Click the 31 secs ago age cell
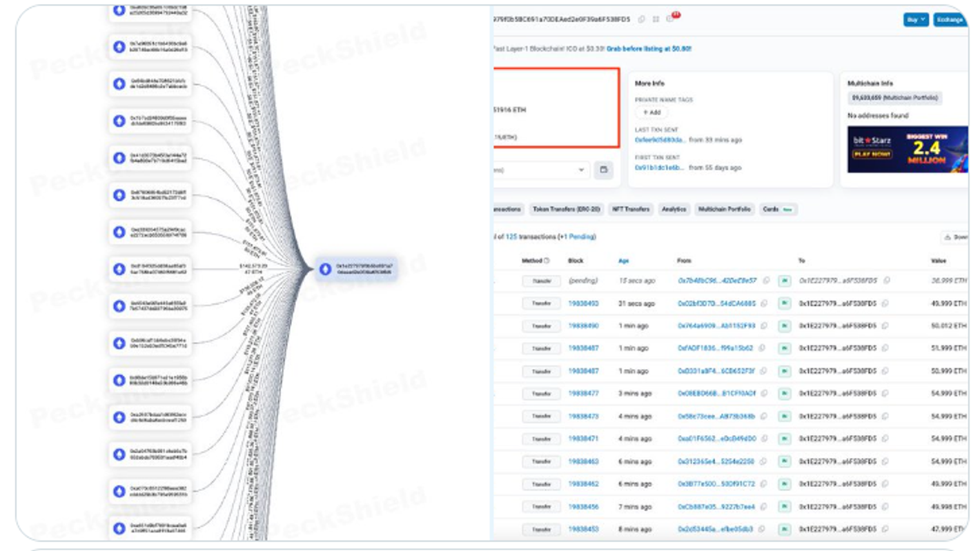The height and width of the screenshot is (551, 980). (636, 303)
